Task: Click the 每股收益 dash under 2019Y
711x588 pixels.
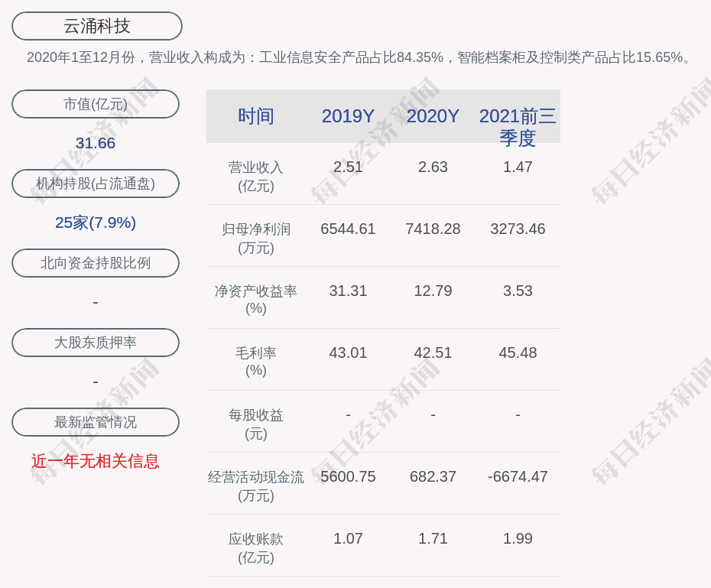Action: click(x=349, y=415)
